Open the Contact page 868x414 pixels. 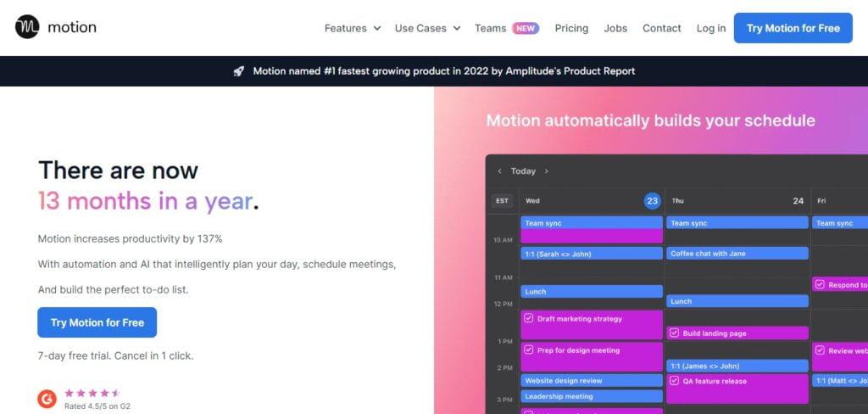(661, 28)
